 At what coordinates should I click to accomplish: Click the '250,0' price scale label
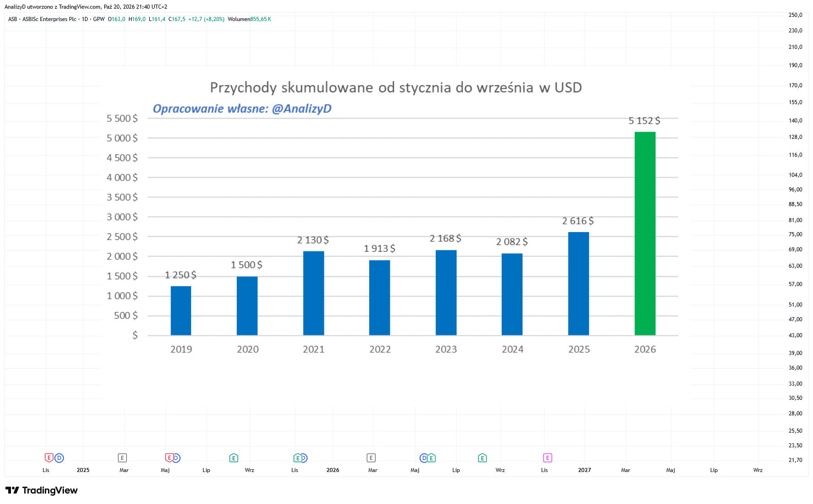795,15
